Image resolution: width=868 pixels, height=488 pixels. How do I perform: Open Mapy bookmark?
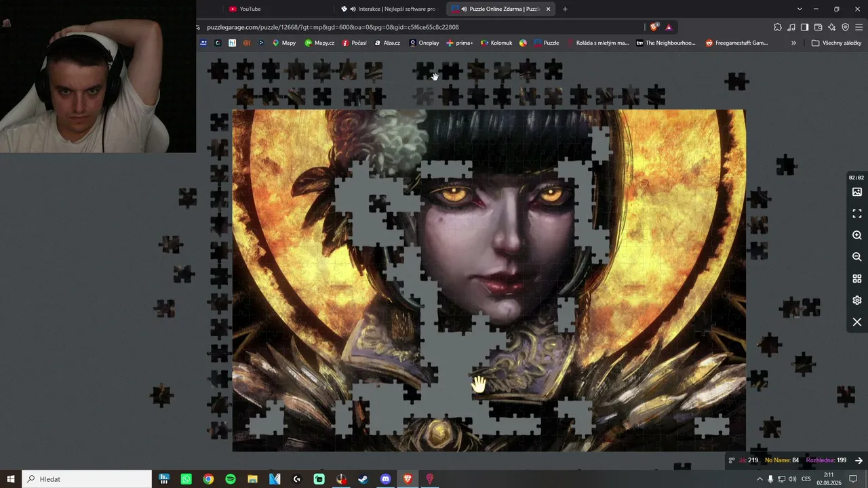coord(284,43)
